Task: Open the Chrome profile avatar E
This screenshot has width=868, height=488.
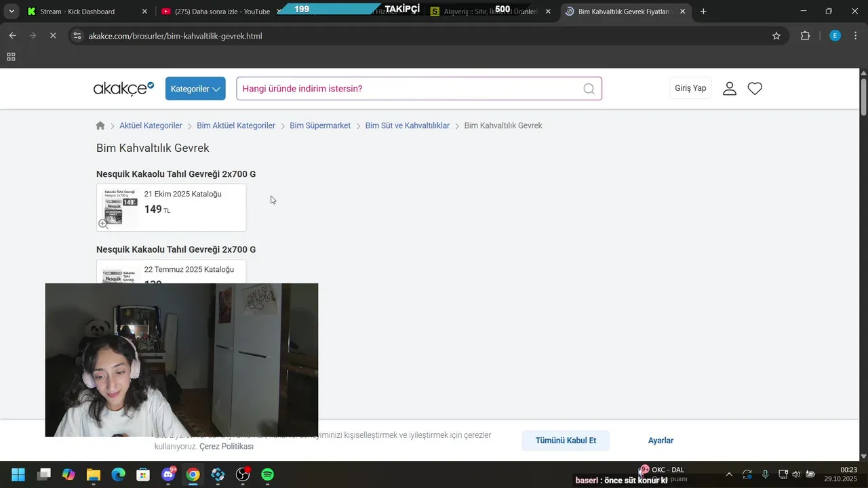Action: pos(835,36)
